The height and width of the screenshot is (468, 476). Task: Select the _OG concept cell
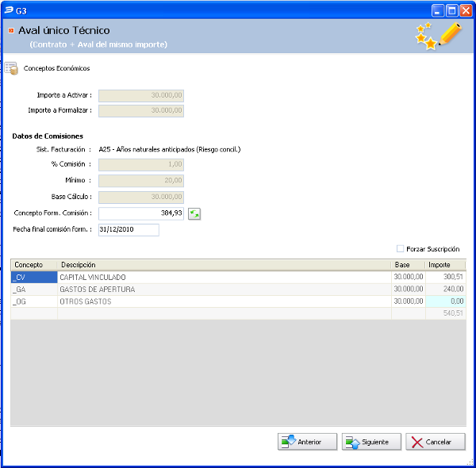[34, 301]
